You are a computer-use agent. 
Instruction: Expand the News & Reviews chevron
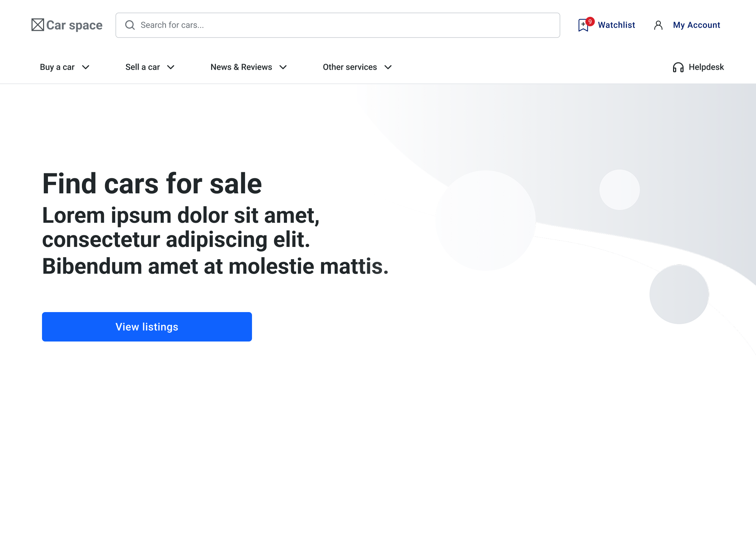[x=283, y=67]
